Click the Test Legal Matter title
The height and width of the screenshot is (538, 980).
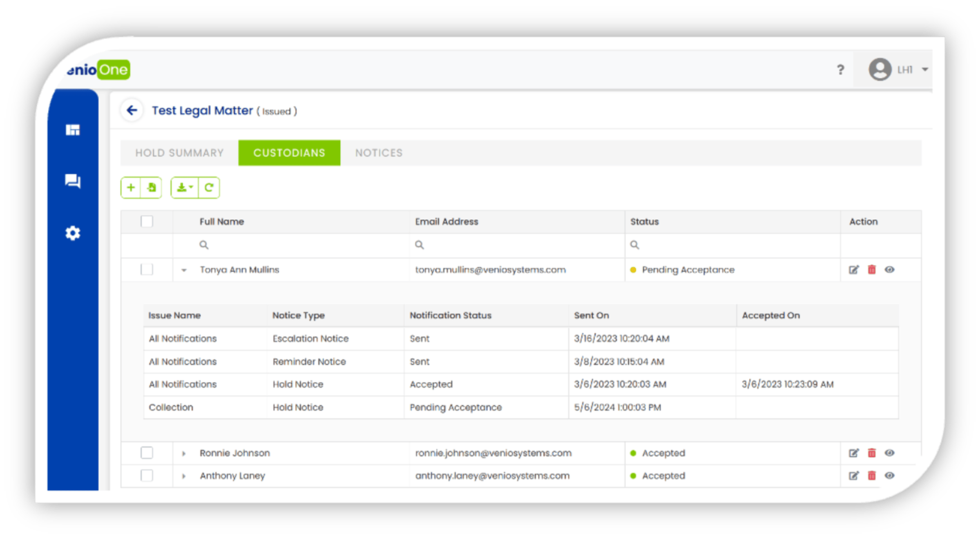click(202, 111)
